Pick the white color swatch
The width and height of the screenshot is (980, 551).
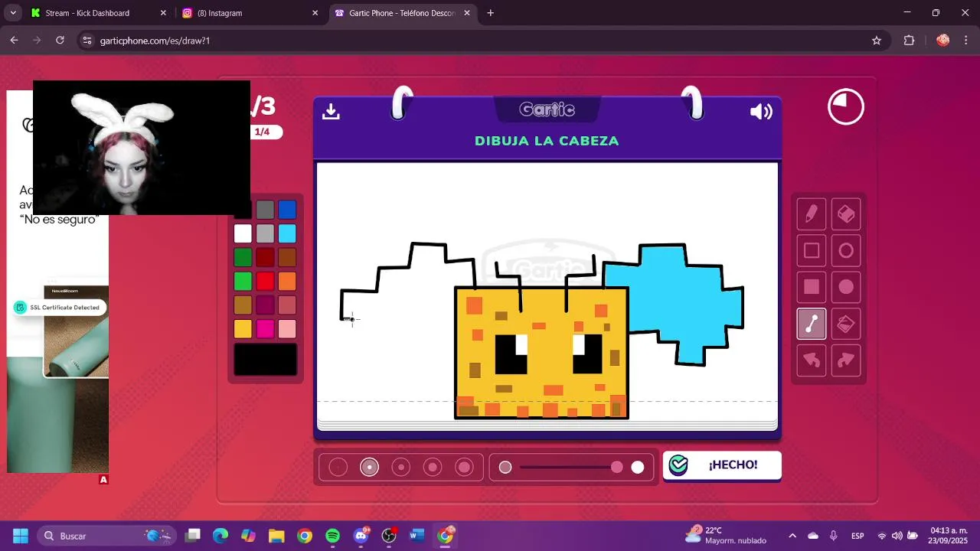243,233
